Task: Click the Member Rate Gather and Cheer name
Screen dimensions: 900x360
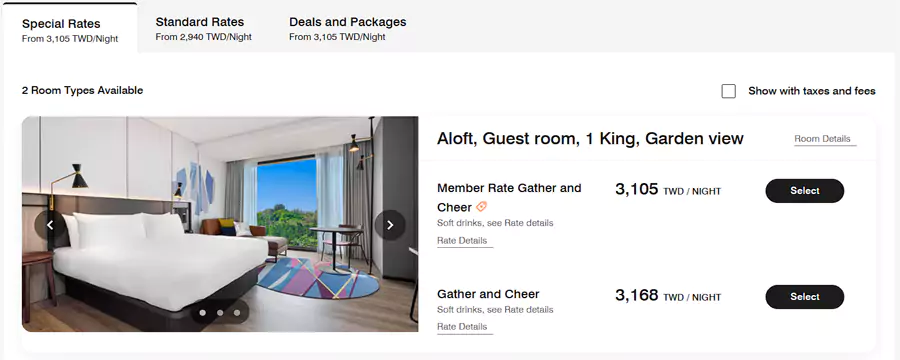Action: 509,198
